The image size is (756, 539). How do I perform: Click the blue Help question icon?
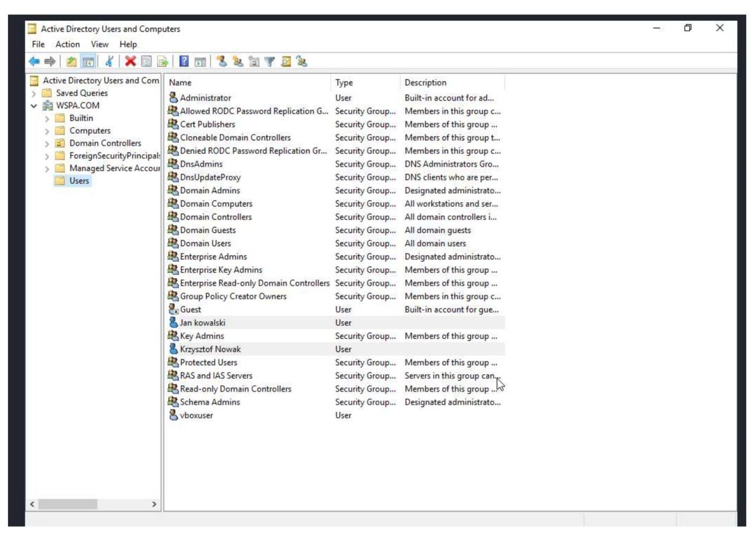tap(184, 62)
